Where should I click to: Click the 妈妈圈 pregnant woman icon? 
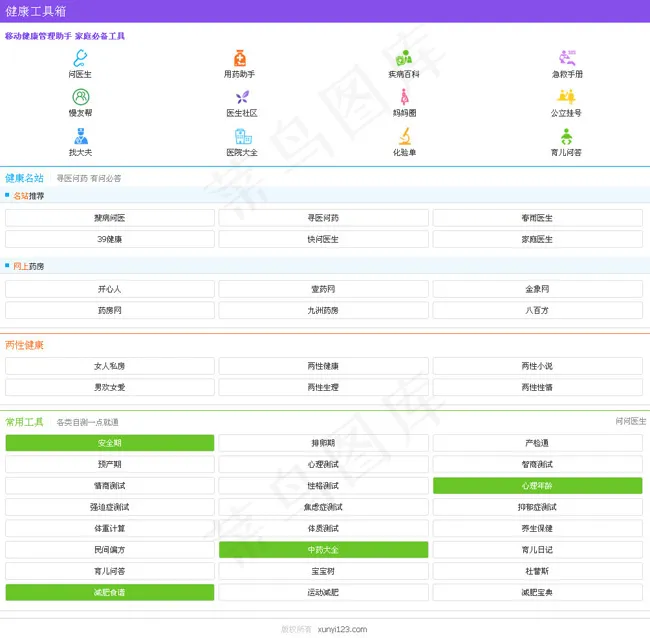click(404, 97)
